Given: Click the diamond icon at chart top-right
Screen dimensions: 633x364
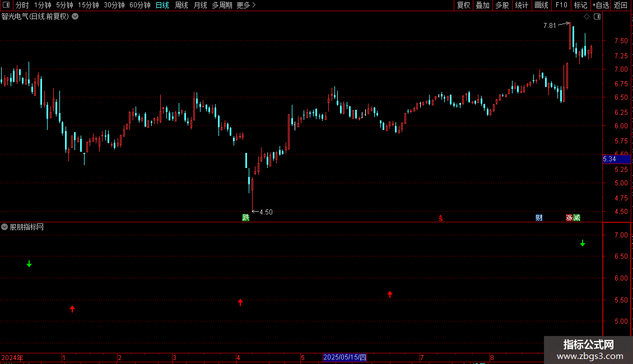Looking at the screenshot, I should coord(587,17).
